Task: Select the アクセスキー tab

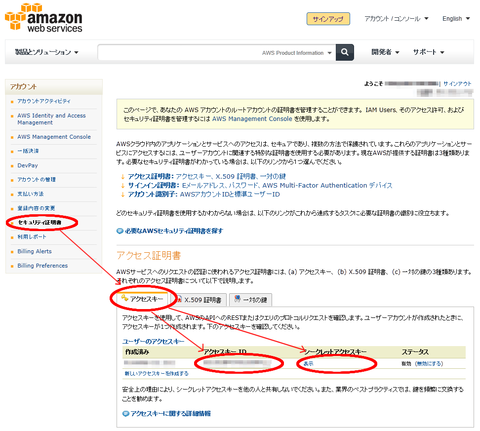Action: (142, 299)
